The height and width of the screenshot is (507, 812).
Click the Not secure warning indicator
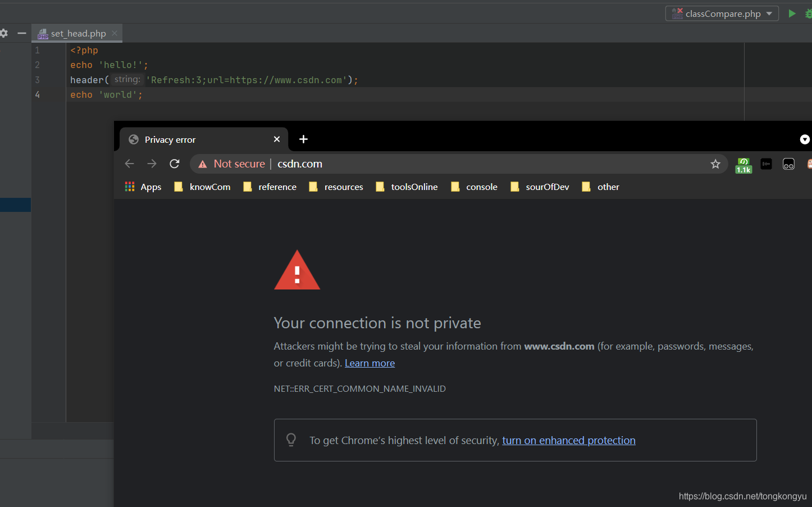[x=232, y=164]
